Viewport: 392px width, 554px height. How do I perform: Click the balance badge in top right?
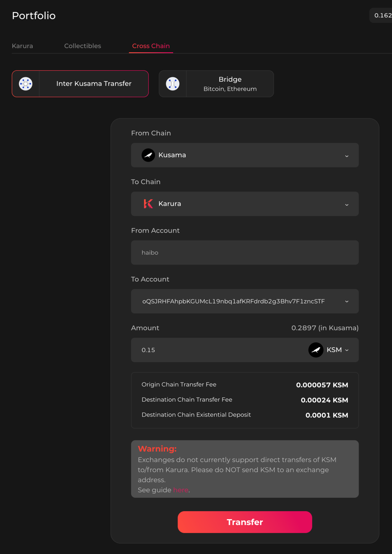tap(382, 16)
